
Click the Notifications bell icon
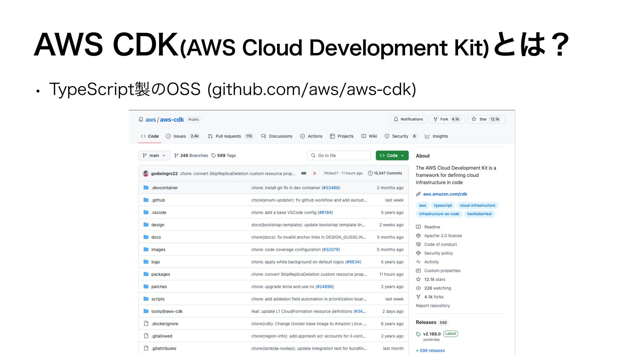(x=396, y=119)
